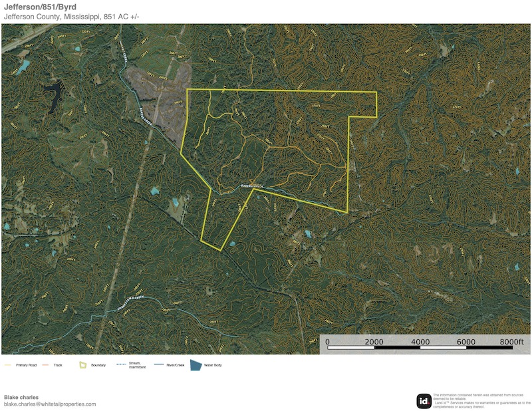This screenshot has height=411, width=532.
Task: Click the yellow boundary's northeast corner
Action: coord(376,92)
